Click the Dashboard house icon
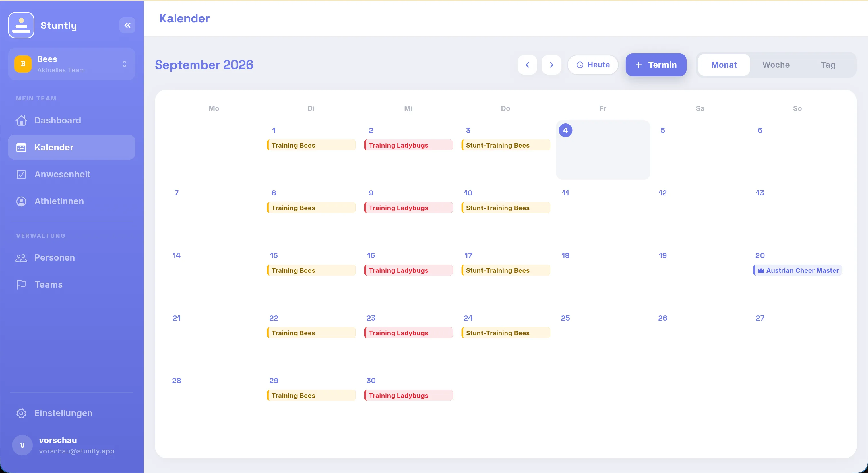The height and width of the screenshot is (473, 868). (x=21, y=120)
